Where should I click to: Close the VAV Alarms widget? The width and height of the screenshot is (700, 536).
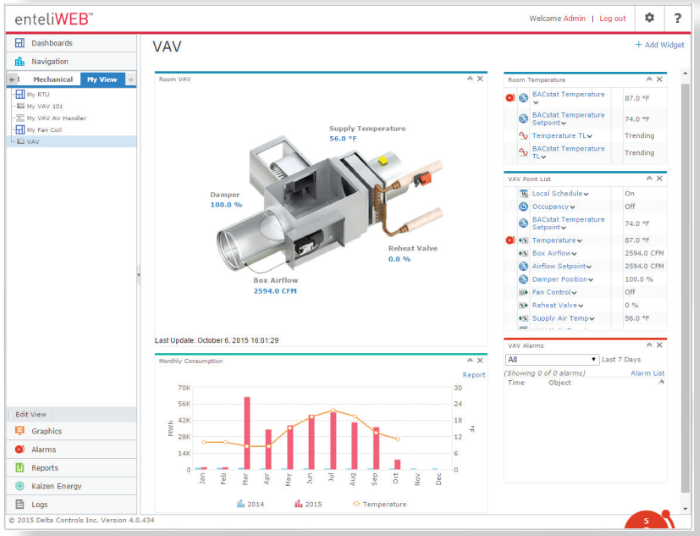(x=659, y=345)
